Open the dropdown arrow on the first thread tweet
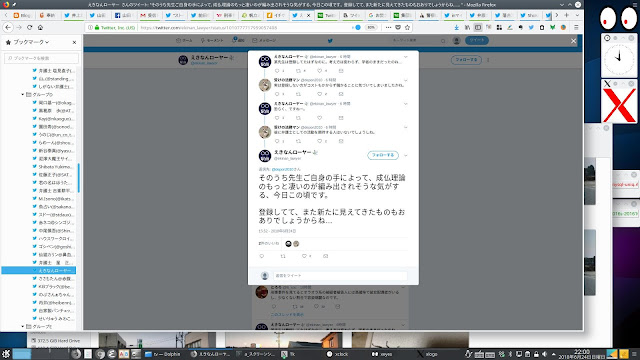640x360 pixels. [405, 57]
